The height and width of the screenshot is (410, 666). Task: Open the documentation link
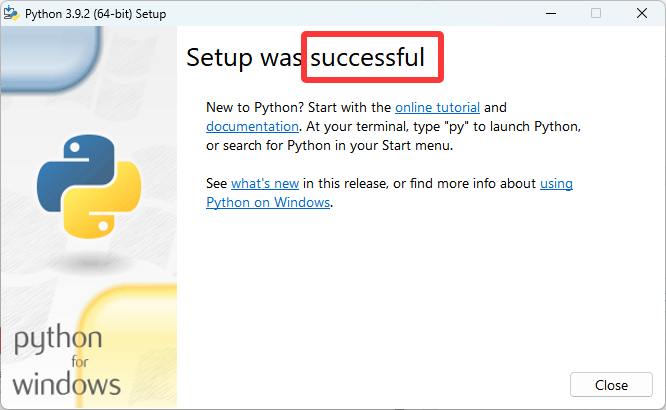click(x=252, y=127)
